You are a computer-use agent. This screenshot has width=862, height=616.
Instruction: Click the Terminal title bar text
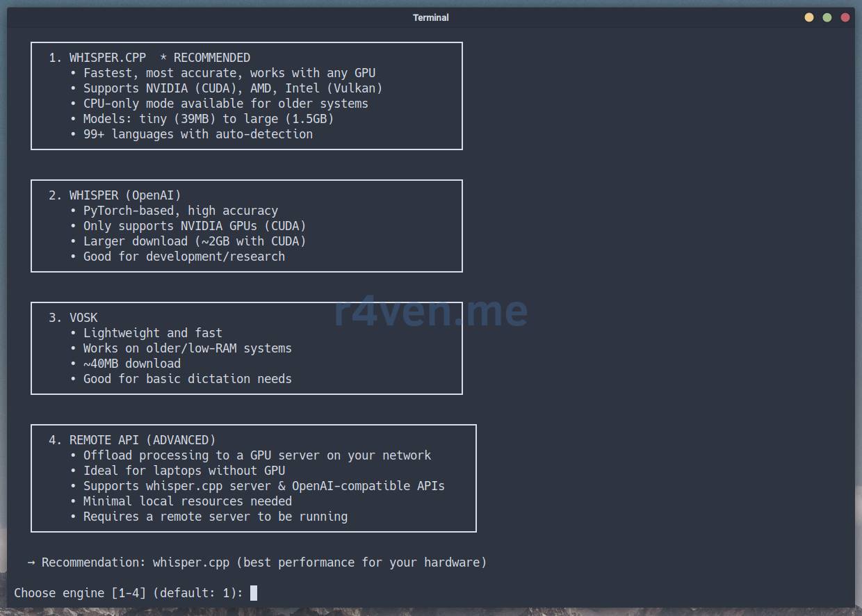coord(431,17)
